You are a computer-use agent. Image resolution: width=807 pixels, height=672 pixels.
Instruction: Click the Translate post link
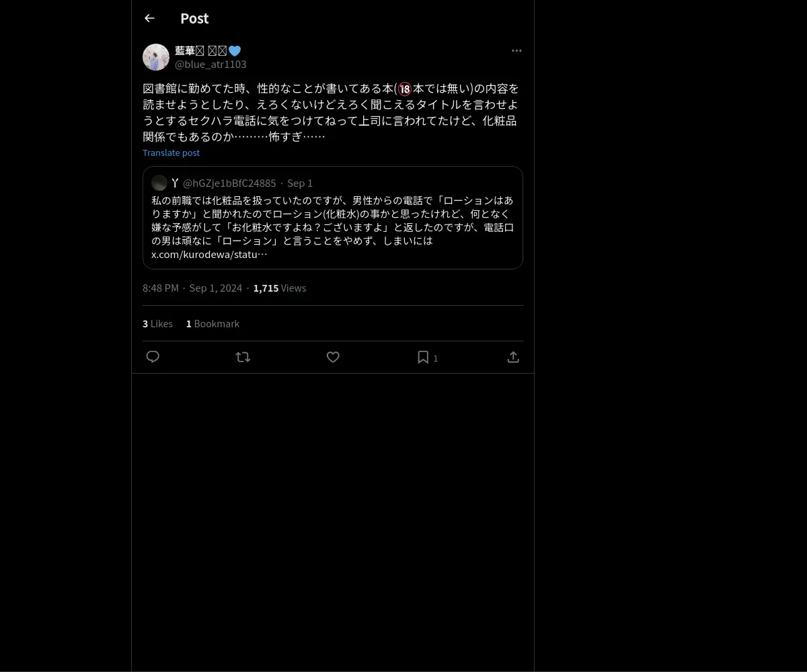pos(171,153)
